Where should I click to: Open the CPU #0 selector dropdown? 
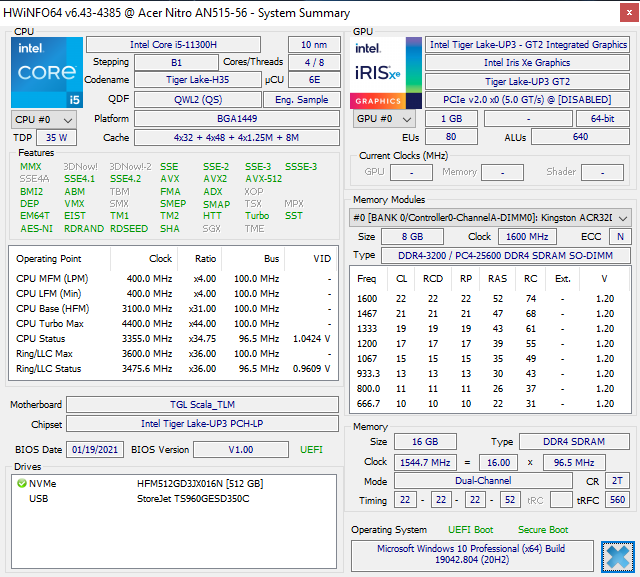(x=38, y=119)
